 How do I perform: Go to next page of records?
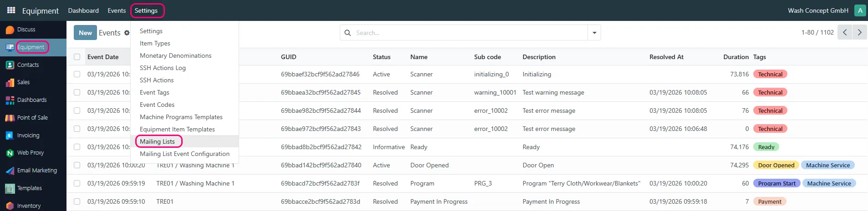coord(859,32)
